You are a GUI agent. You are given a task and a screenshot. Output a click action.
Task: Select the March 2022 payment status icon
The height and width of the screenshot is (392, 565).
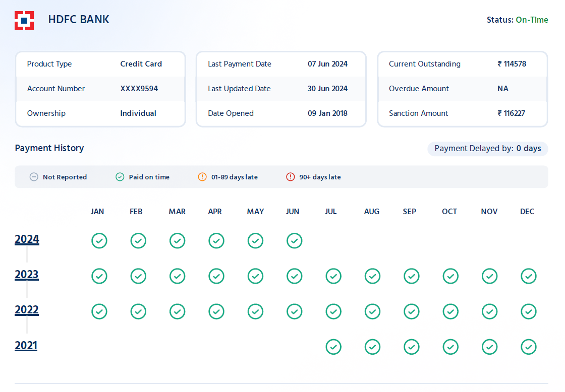coord(177,312)
